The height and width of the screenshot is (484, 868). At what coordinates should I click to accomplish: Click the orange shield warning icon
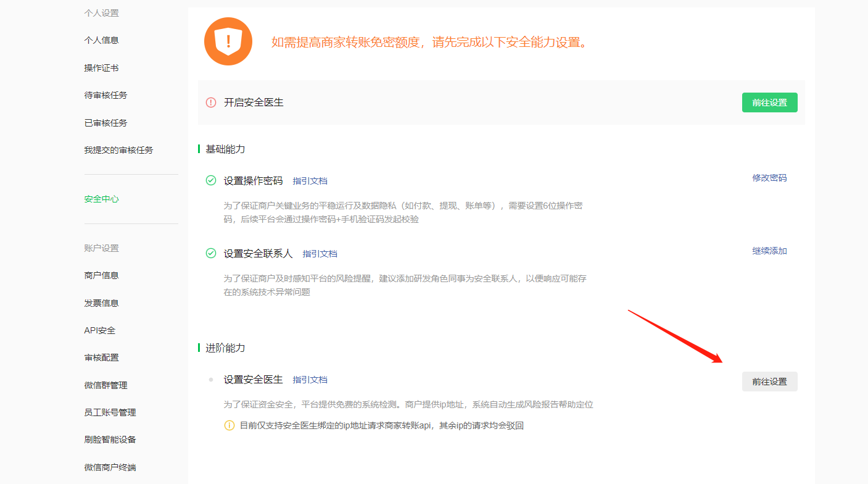[228, 41]
